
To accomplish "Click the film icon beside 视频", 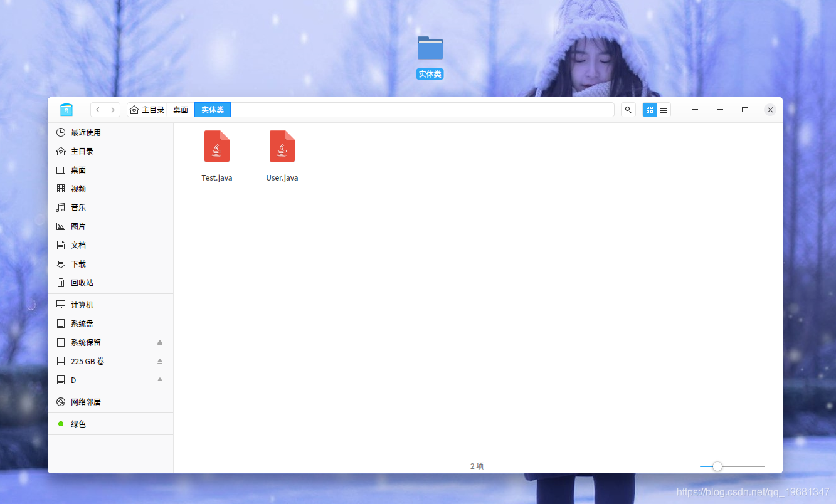I will click(x=61, y=189).
